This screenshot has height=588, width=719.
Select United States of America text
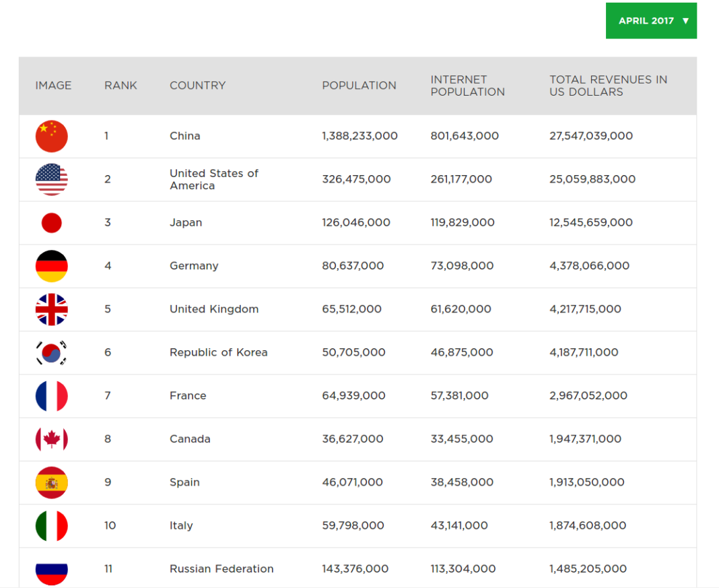point(213,179)
